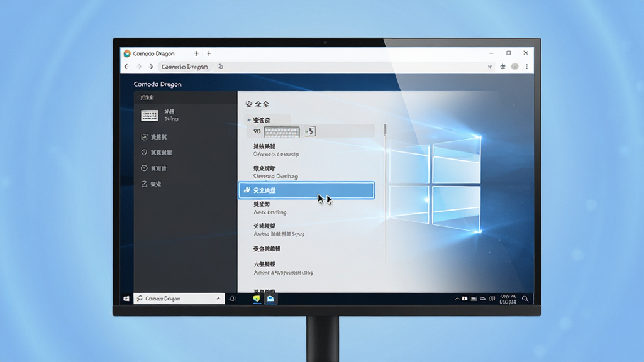The width and height of the screenshot is (644, 362).
Task: Click the Comodo Dragon tab logo icon
Action: 127,53
